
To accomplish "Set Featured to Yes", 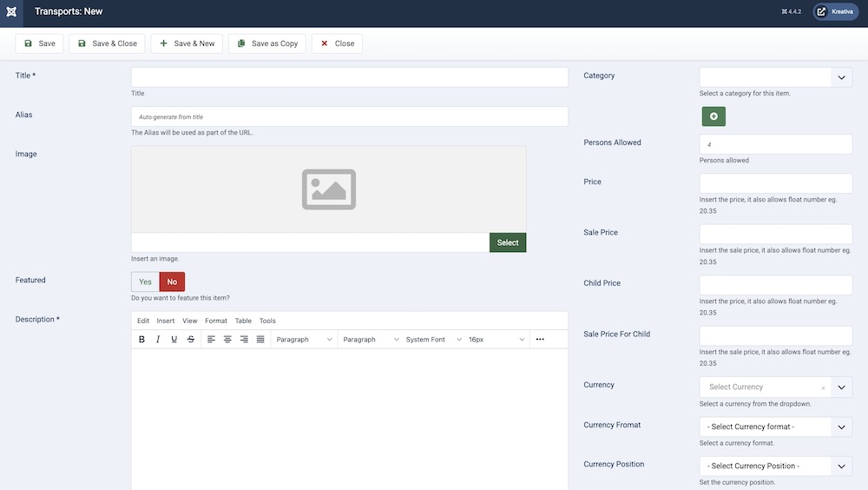I will 145,281.
